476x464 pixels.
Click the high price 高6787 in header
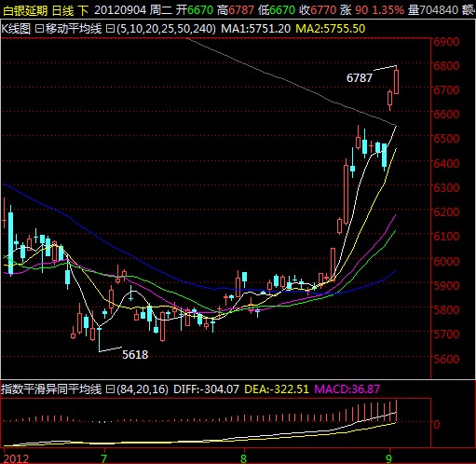pyautogui.click(x=236, y=10)
